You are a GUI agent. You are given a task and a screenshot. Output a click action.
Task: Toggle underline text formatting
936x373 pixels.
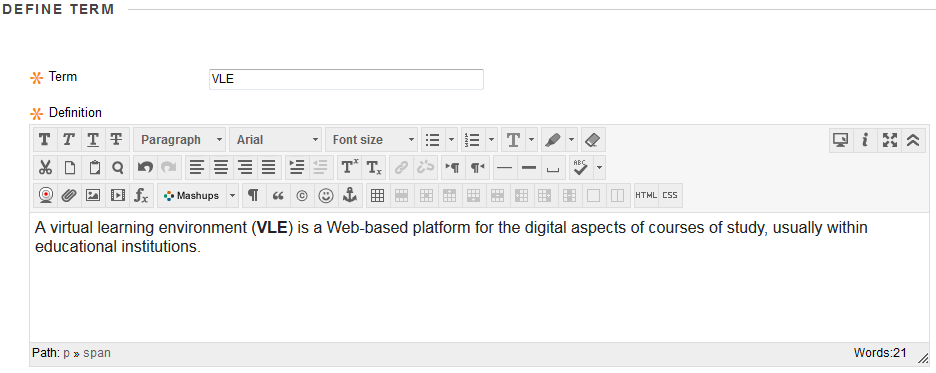click(93, 140)
